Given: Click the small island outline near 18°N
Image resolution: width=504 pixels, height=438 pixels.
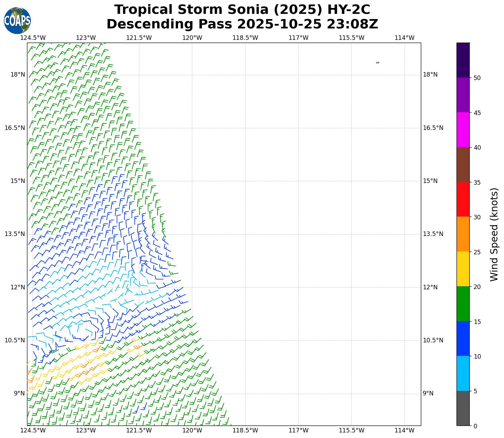Looking at the screenshot, I should point(377,63).
